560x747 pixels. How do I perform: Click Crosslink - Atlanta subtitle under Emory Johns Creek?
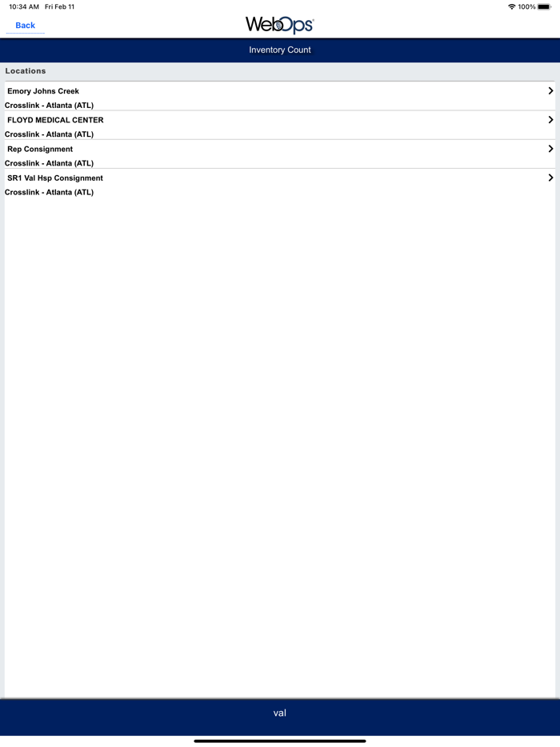pyautogui.click(x=49, y=106)
